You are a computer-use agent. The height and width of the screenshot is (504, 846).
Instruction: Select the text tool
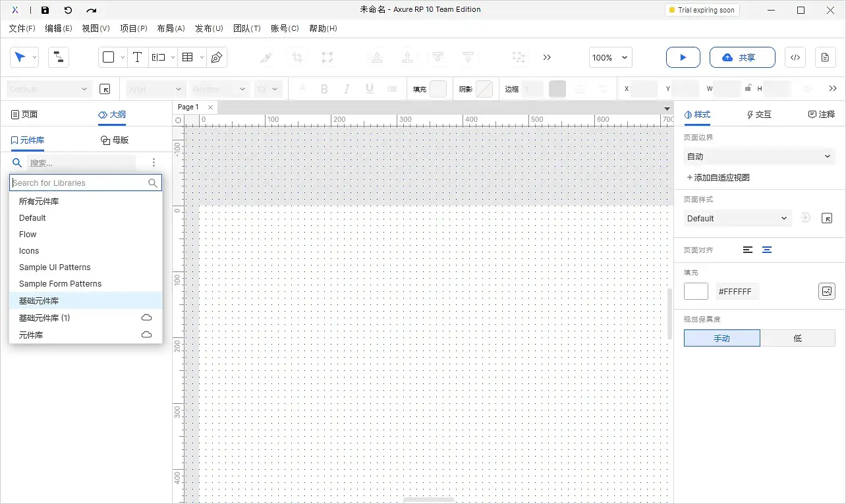137,57
